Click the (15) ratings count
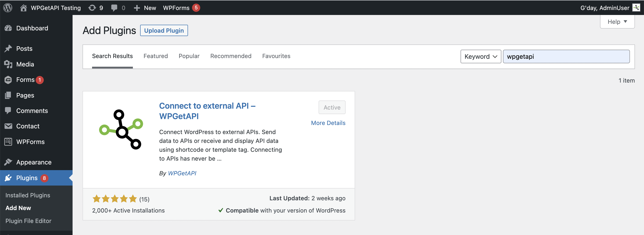This screenshot has height=235, width=644. [x=144, y=199]
